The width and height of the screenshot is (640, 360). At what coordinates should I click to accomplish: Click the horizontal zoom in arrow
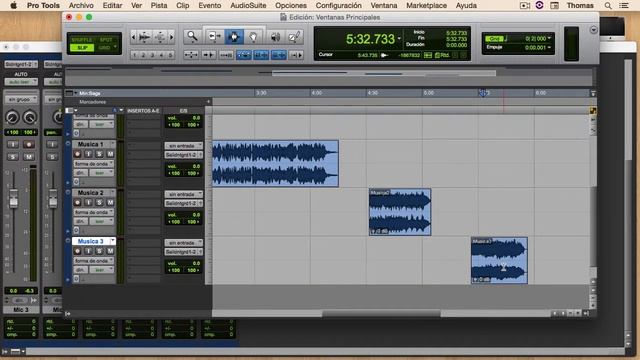tap(172, 37)
